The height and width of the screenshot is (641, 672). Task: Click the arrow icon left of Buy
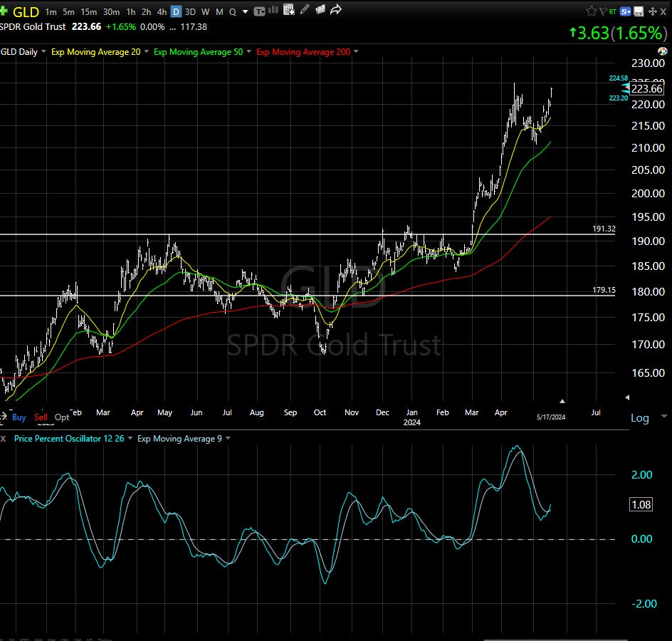tap(4, 417)
